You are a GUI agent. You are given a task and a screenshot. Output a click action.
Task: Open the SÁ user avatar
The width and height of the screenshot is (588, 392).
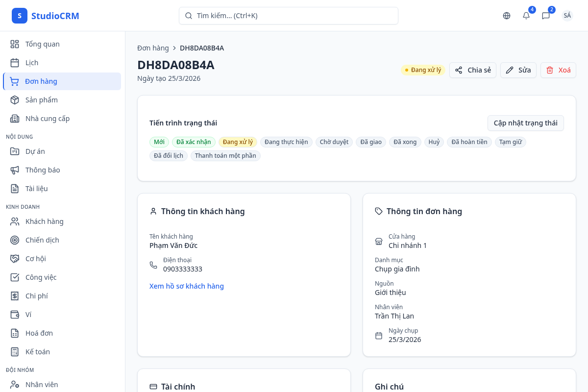567,16
